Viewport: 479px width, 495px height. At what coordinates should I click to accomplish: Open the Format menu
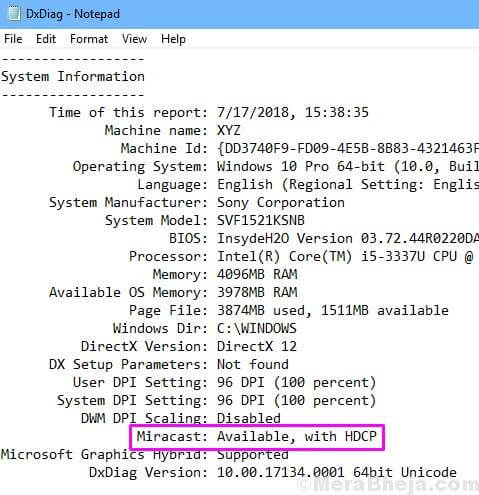(x=89, y=39)
